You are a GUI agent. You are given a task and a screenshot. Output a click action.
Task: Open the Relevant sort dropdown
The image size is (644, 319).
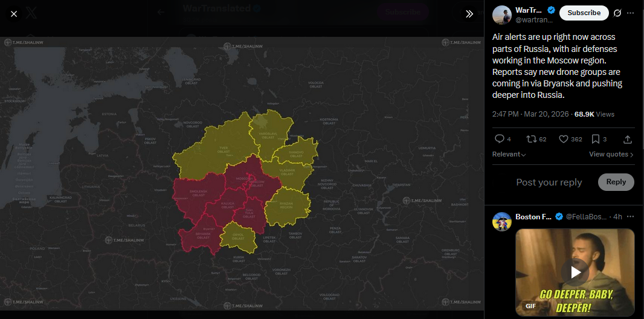509,155
